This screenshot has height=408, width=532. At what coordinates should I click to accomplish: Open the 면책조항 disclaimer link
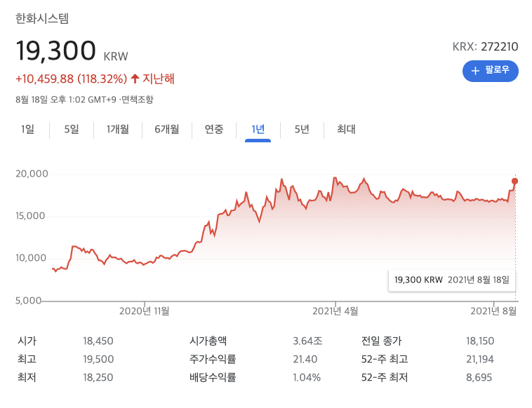(138, 100)
